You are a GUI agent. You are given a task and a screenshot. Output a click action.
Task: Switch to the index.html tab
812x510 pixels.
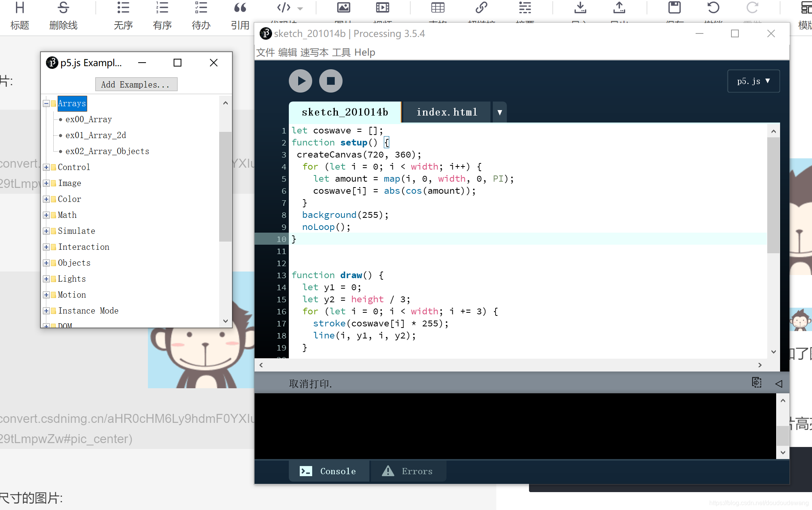[x=446, y=112]
